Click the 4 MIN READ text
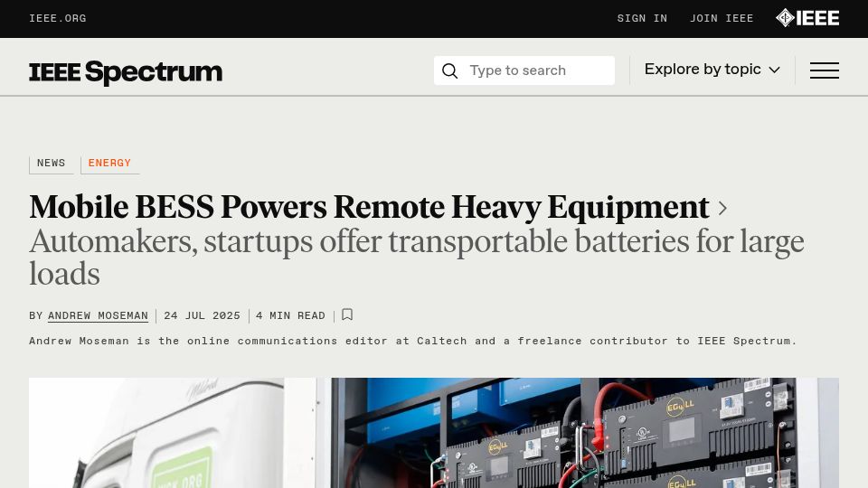 [x=290, y=315]
